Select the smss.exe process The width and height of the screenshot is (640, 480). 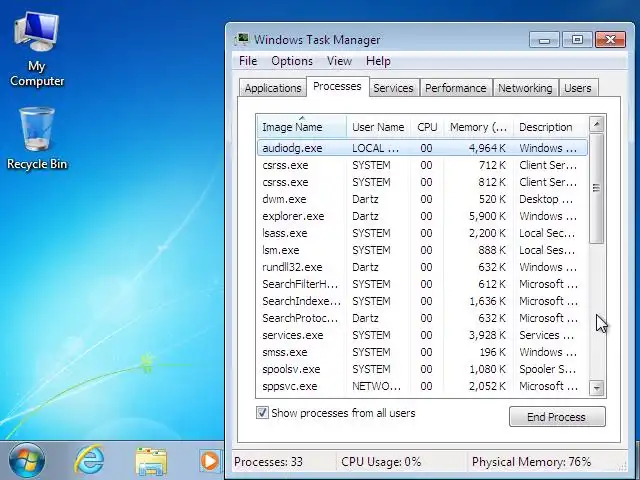coord(422,352)
